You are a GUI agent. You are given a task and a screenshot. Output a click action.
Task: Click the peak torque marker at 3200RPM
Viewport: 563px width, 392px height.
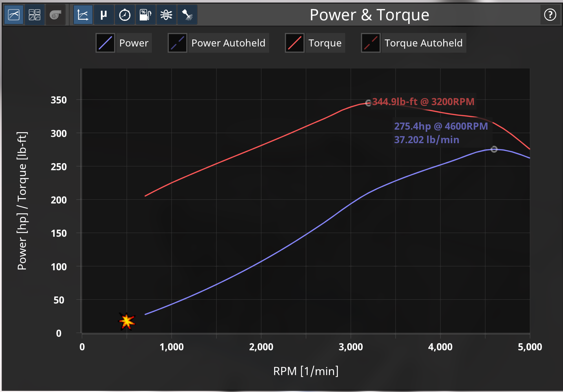[368, 103]
